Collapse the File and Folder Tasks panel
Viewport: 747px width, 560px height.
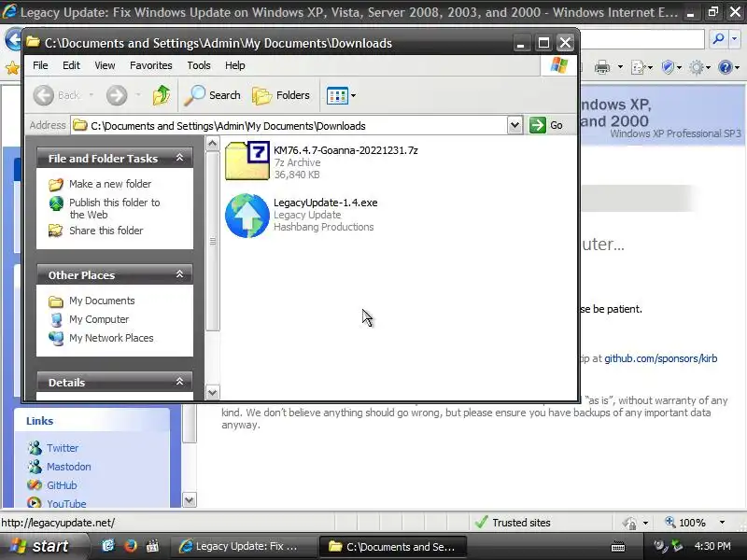point(179,158)
